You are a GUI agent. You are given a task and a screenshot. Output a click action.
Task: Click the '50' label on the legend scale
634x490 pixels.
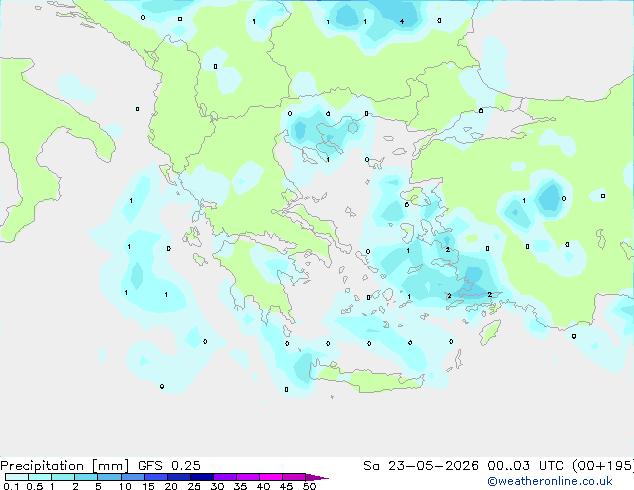(309, 486)
